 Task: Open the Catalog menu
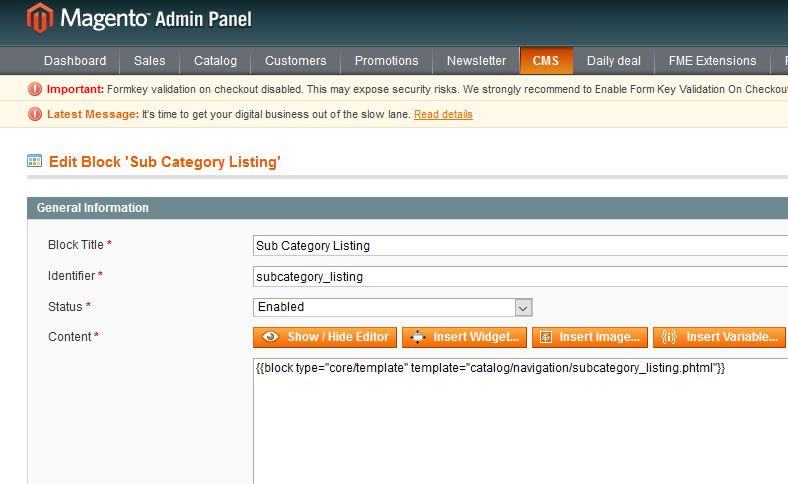pos(215,61)
